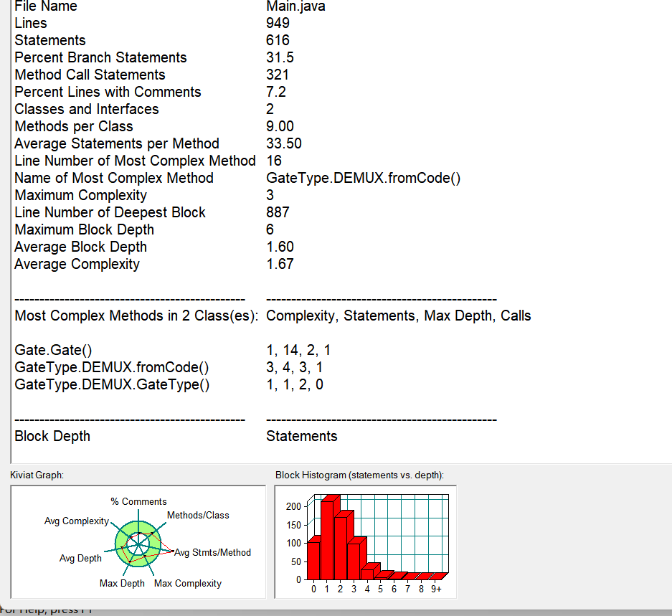Screen dimensions: 672x616
Task: Select the Methods per Class value 9.00
Action: click(x=280, y=126)
